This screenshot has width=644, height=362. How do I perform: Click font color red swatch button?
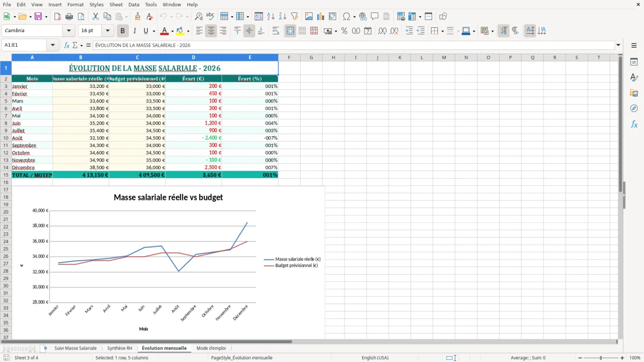click(x=165, y=31)
